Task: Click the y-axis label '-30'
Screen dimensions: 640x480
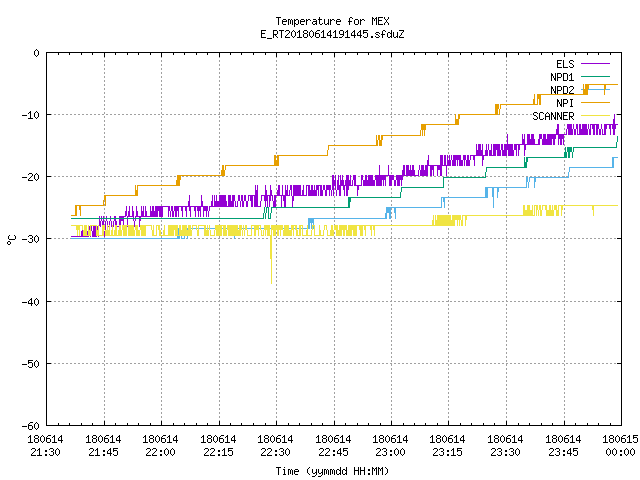Action: 31,239
